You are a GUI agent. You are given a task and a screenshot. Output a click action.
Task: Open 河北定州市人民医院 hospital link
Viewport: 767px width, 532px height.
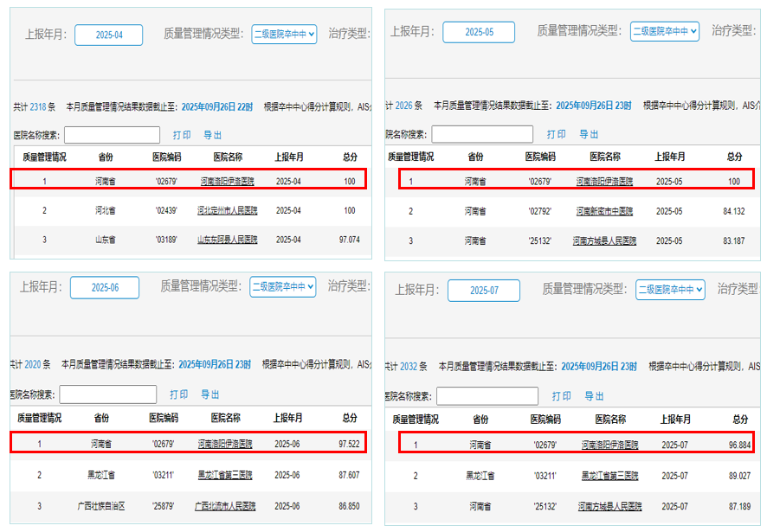[228, 210]
